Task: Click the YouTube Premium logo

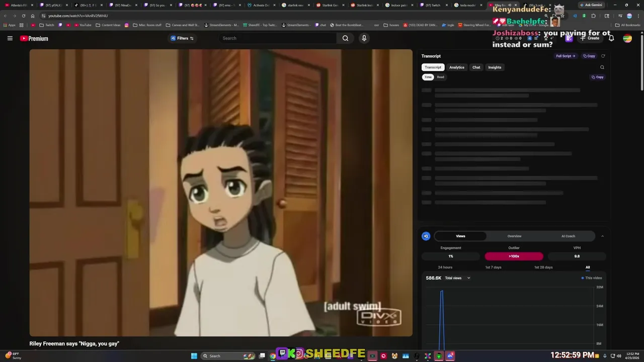Action: (x=34, y=38)
